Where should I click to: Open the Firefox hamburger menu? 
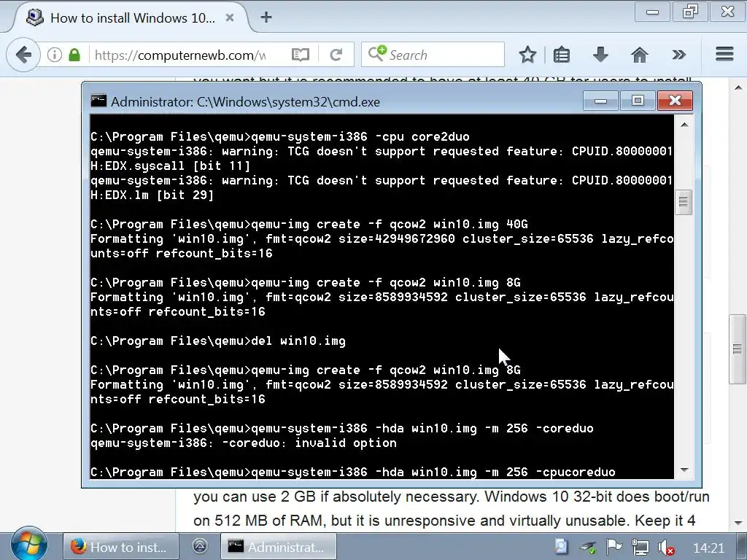tap(724, 54)
